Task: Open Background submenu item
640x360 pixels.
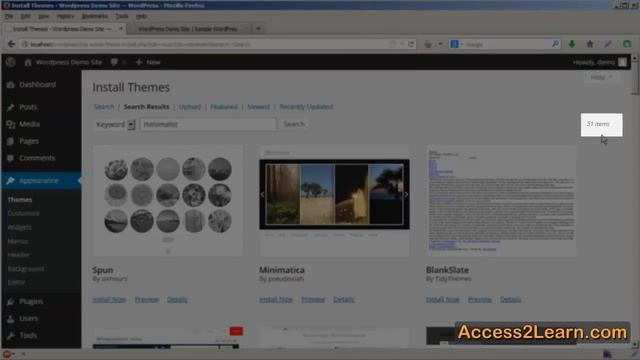Action: pyautogui.click(x=26, y=269)
